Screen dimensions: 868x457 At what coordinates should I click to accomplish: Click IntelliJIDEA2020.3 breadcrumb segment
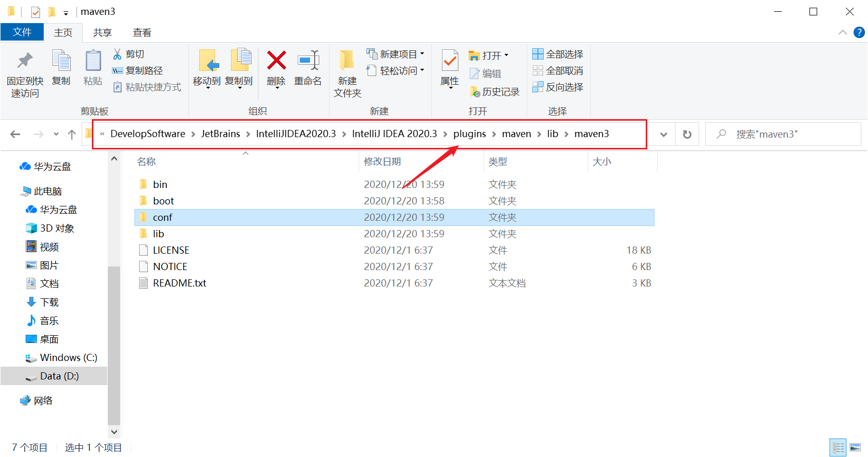296,134
